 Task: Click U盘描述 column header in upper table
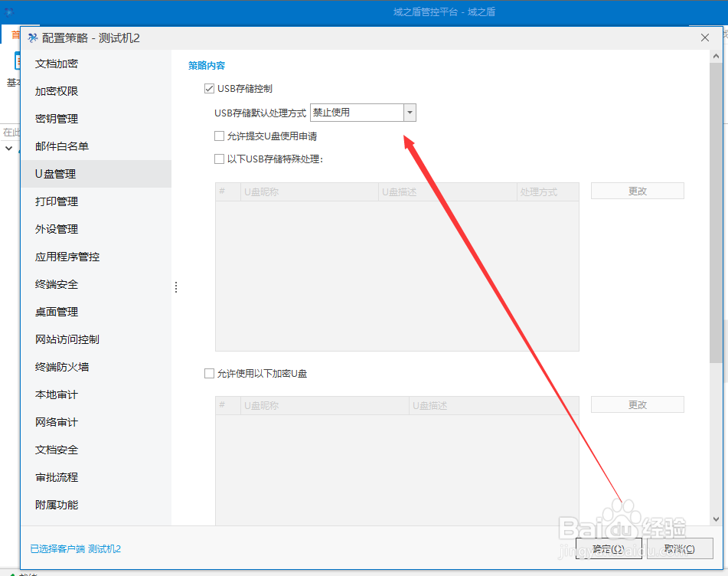click(x=448, y=191)
